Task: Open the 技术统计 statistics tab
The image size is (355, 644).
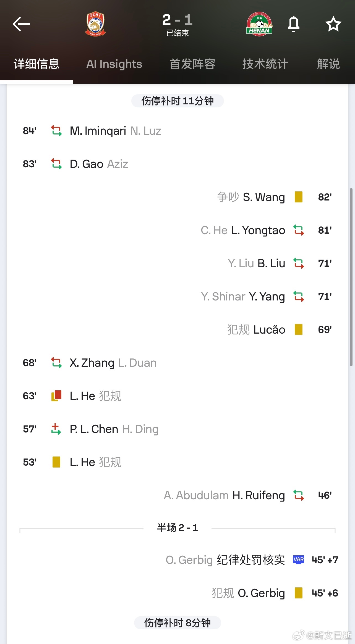Action: [x=265, y=64]
